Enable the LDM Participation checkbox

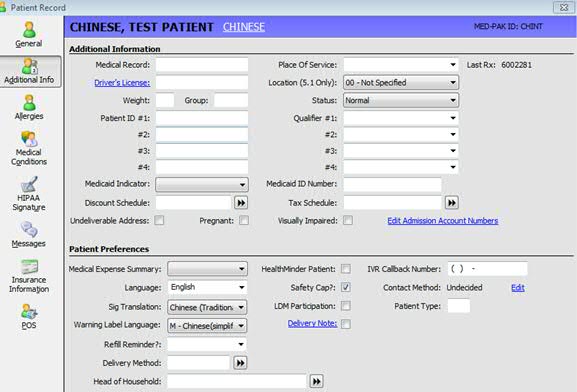pyautogui.click(x=346, y=306)
